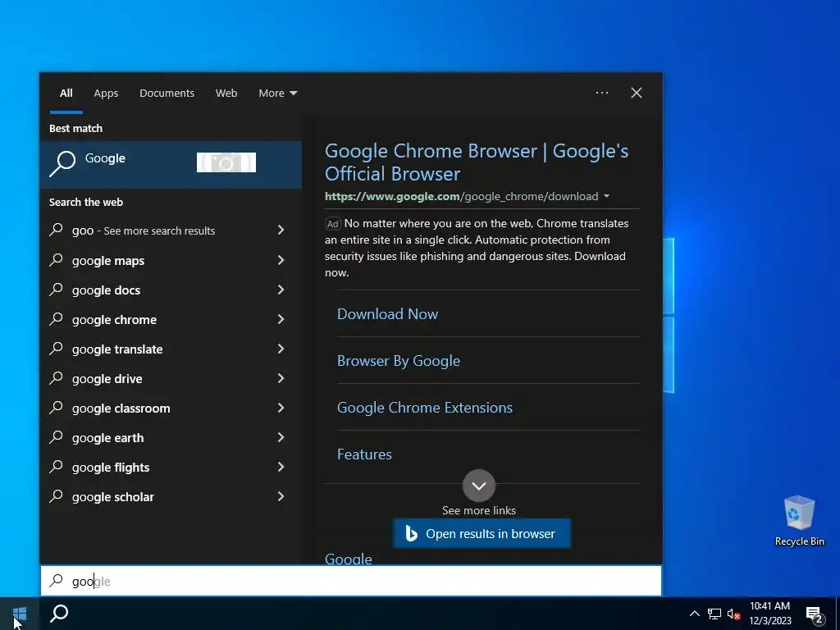Close the search panel with X
The height and width of the screenshot is (630, 840).
(637, 93)
